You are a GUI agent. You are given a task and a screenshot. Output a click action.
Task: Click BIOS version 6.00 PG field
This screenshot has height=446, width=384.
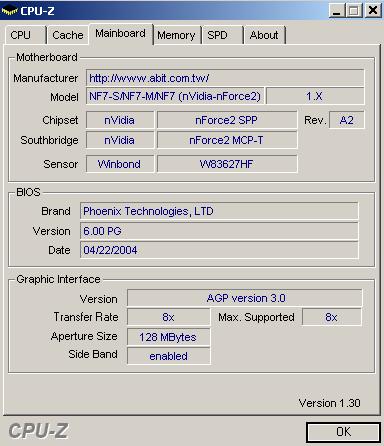219,231
